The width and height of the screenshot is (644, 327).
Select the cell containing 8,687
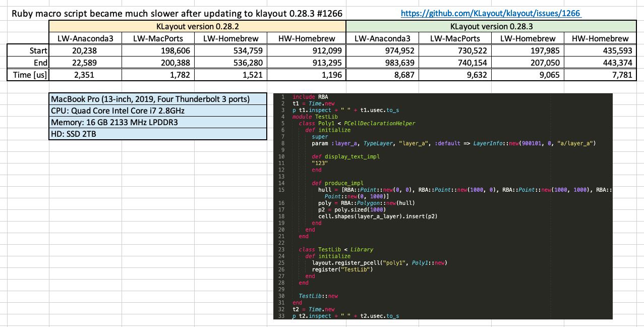click(x=381, y=75)
